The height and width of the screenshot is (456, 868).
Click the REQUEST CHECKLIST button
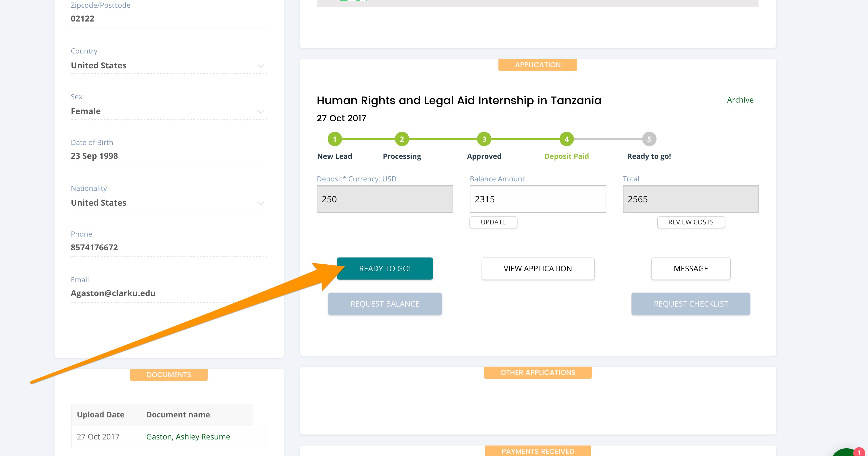tap(690, 304)
